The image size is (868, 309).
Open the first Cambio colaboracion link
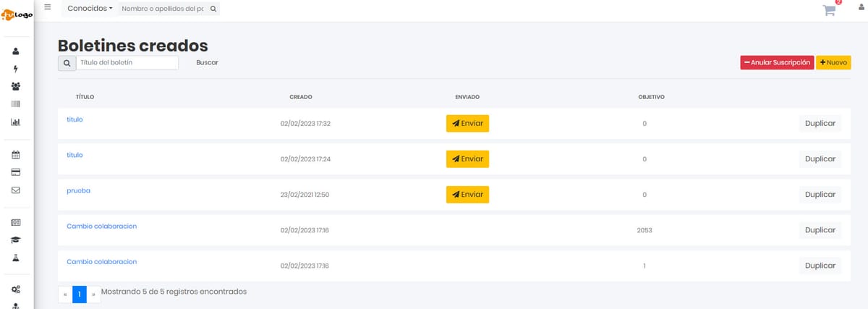tap(101, 227)
